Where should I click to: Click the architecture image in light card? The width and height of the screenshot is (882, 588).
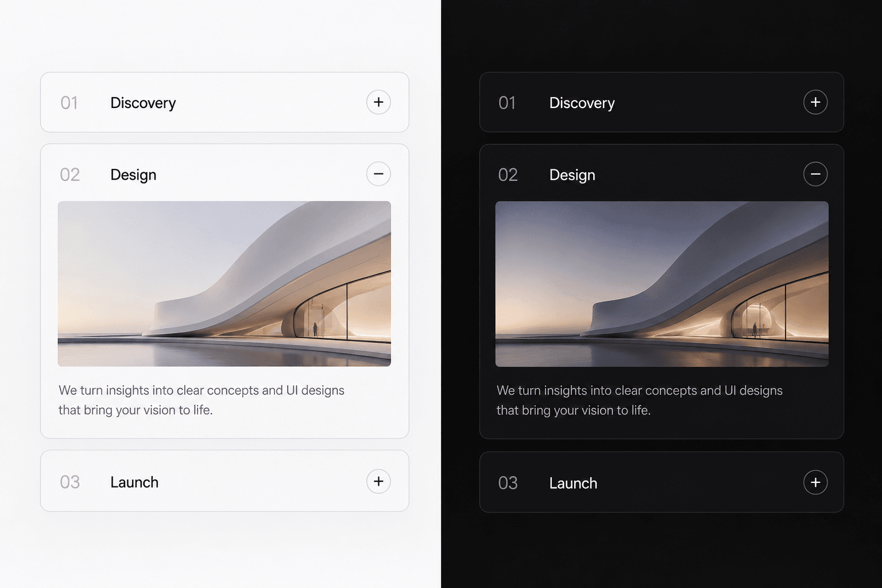tap(225, 284)
